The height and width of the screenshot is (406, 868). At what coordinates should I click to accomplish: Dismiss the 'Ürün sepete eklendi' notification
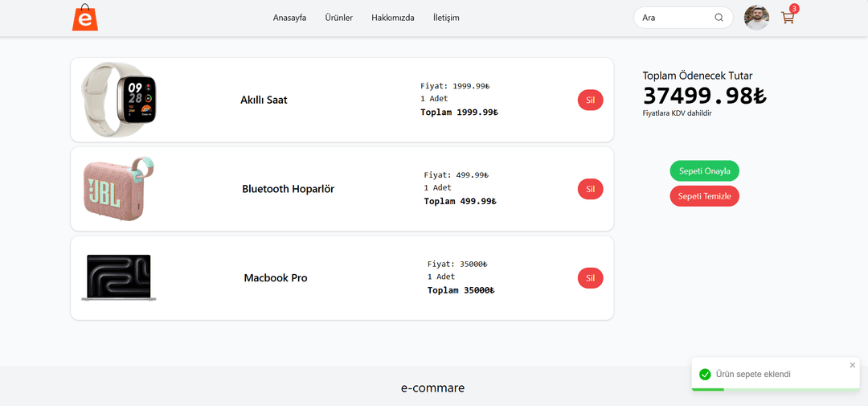tap(853, 365)
